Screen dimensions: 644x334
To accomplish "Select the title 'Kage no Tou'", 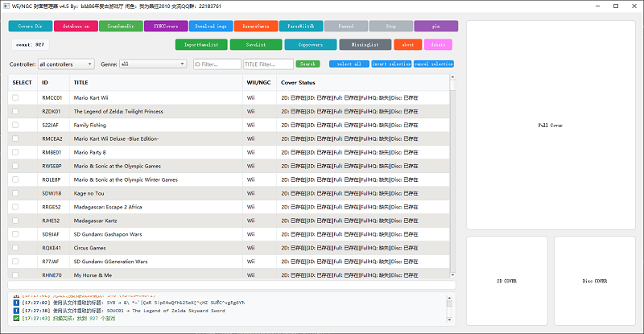I will (89, 193).
